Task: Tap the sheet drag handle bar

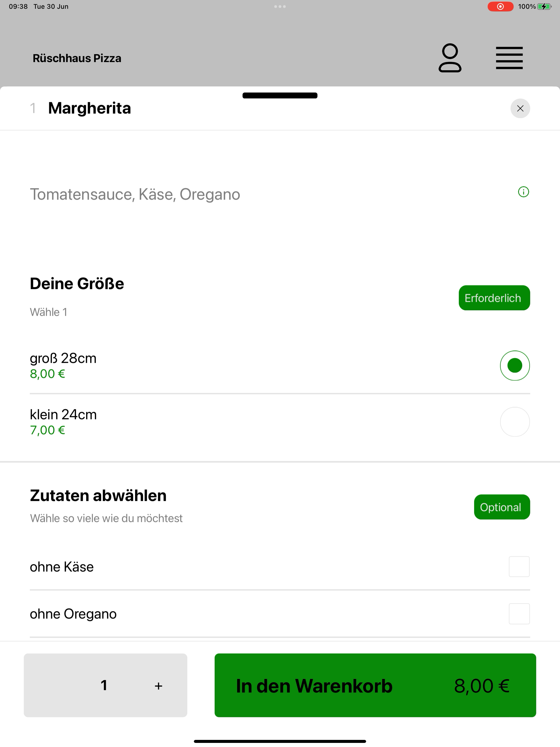Action: click(x=280, y=96)
